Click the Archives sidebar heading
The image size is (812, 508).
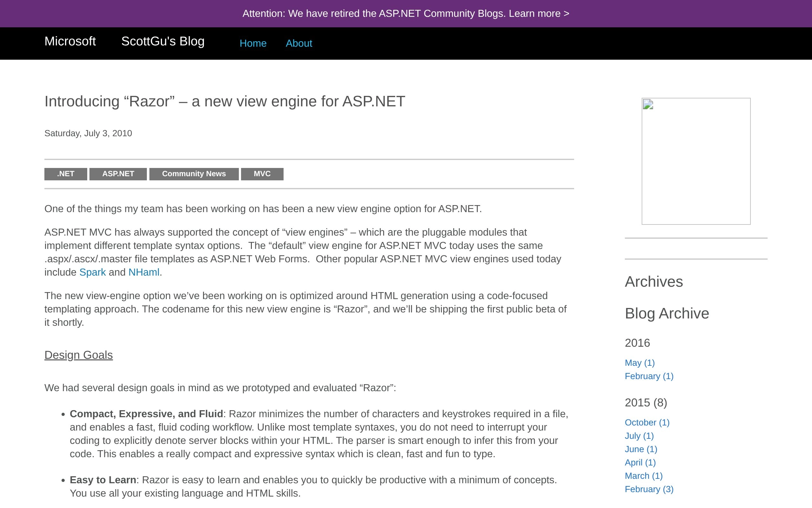click(x=654, y=282)
